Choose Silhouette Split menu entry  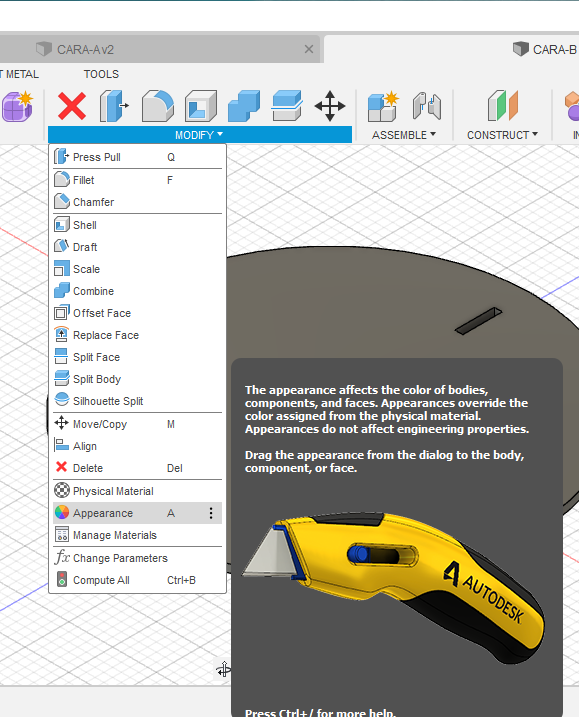coord(137,401)
